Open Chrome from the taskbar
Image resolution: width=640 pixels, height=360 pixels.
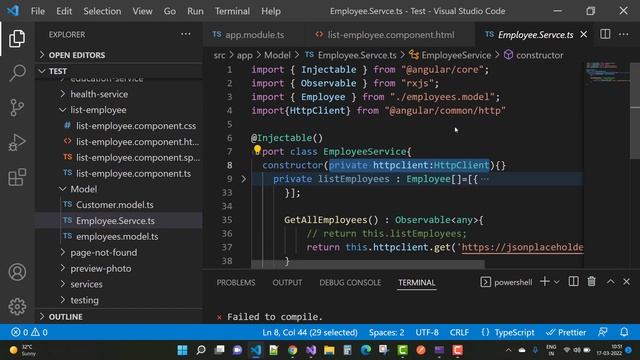click(292, 350)
